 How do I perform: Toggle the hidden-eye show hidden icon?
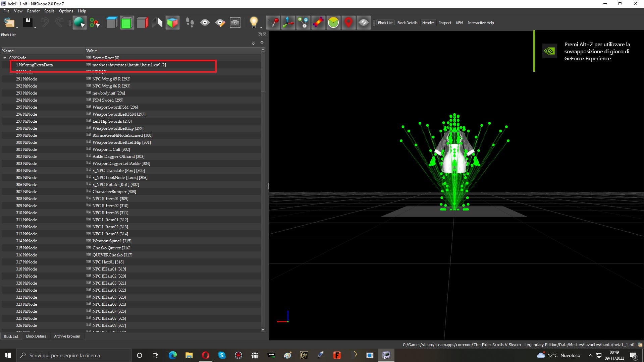[x=364, y=23]
